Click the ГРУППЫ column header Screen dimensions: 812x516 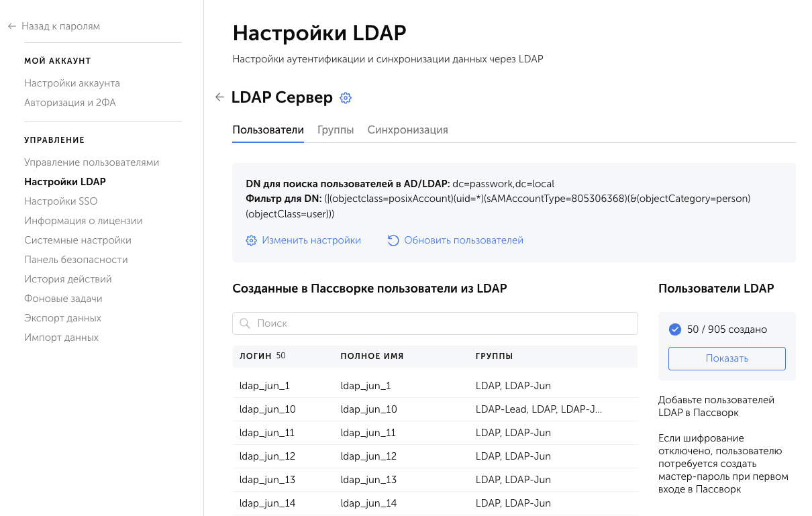(x=495, y=356)
